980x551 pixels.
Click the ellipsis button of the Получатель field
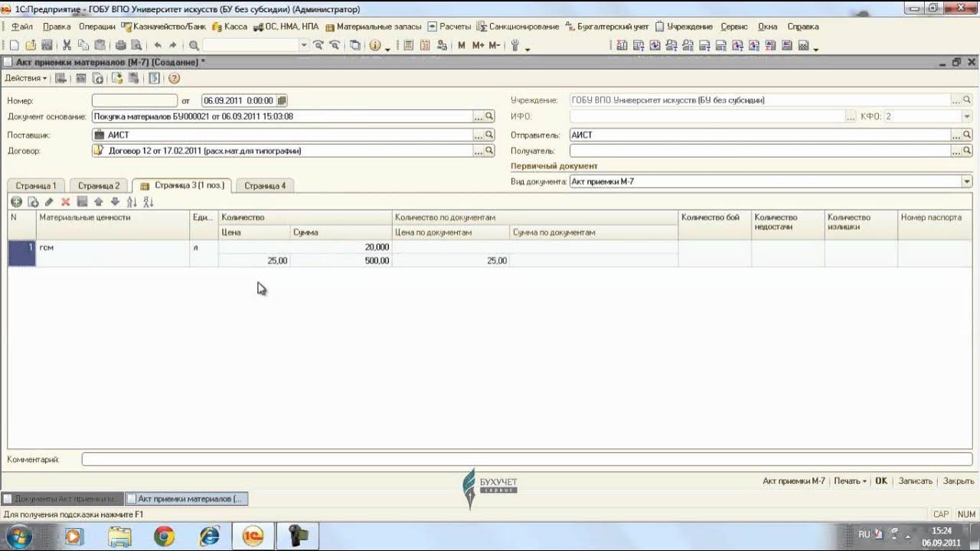(x=956, y=151)
